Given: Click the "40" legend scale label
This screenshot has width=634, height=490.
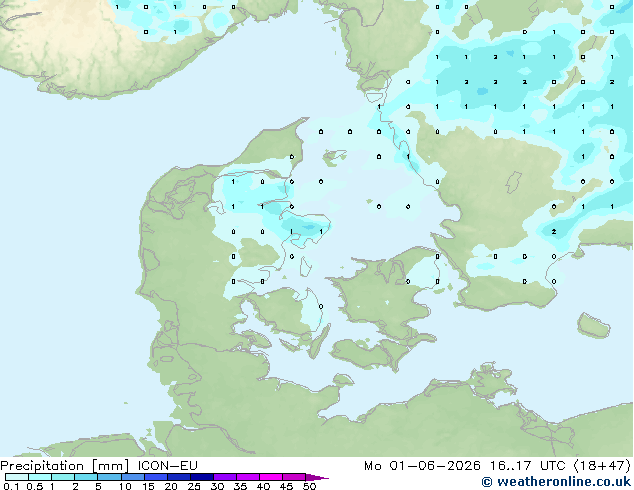Looking at the screenshot, I should click(x=263, y=486).
